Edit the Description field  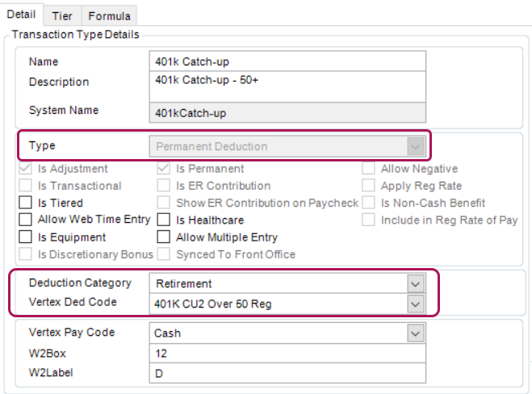coord(287,86)
